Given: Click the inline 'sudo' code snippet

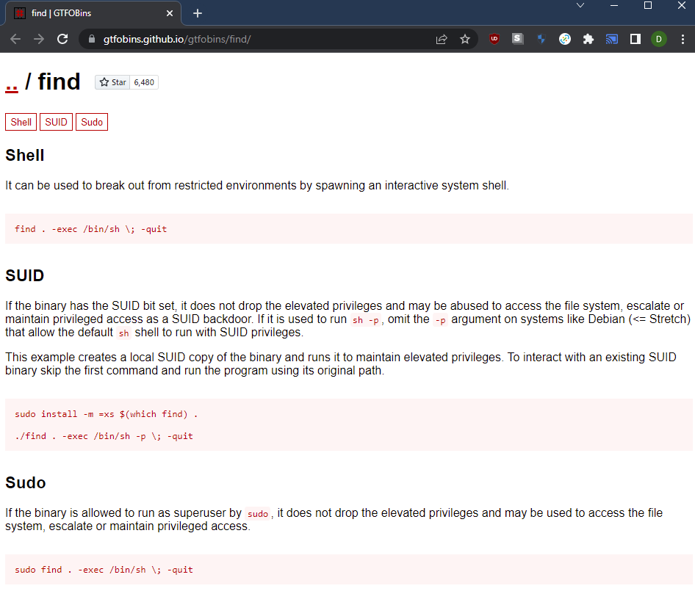Looking at the screenshot, I should tap(258, 514).
